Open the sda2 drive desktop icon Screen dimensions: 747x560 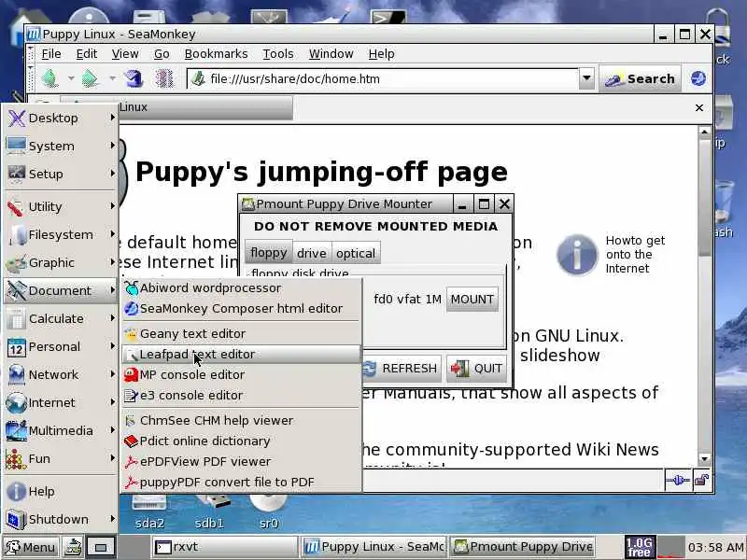[149, 511]
